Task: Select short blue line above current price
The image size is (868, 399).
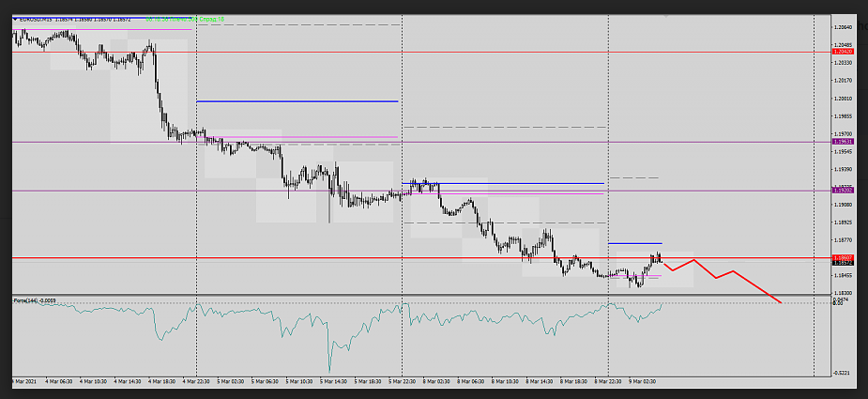Action: click(634, 243)
